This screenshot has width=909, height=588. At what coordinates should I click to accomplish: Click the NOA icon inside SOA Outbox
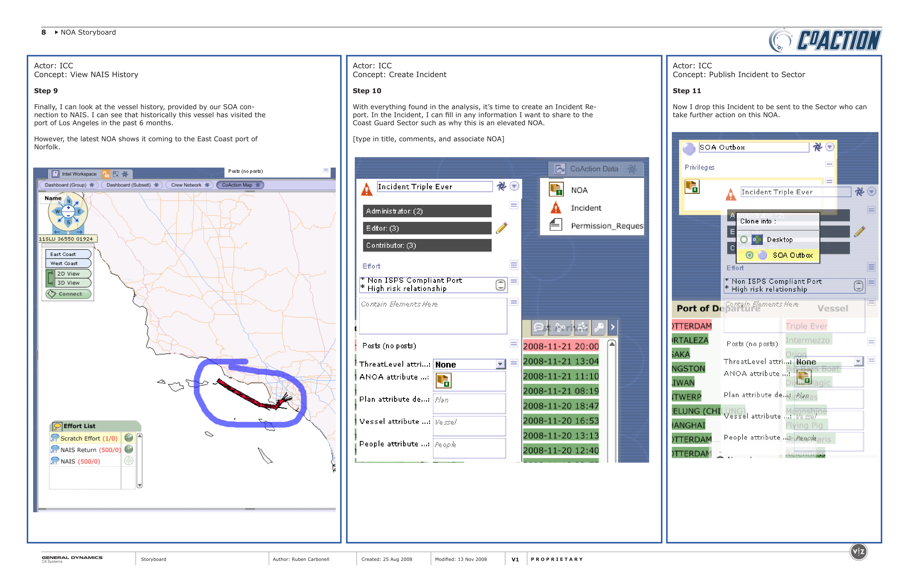click(x=692, y=187)
